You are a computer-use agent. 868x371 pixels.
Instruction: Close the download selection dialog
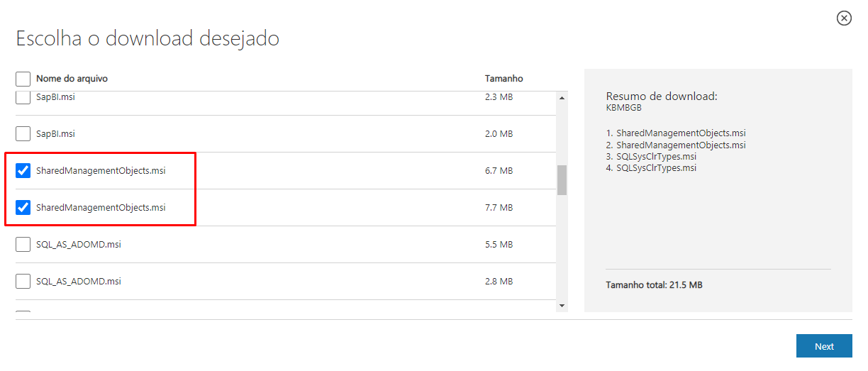coord(844,18)
